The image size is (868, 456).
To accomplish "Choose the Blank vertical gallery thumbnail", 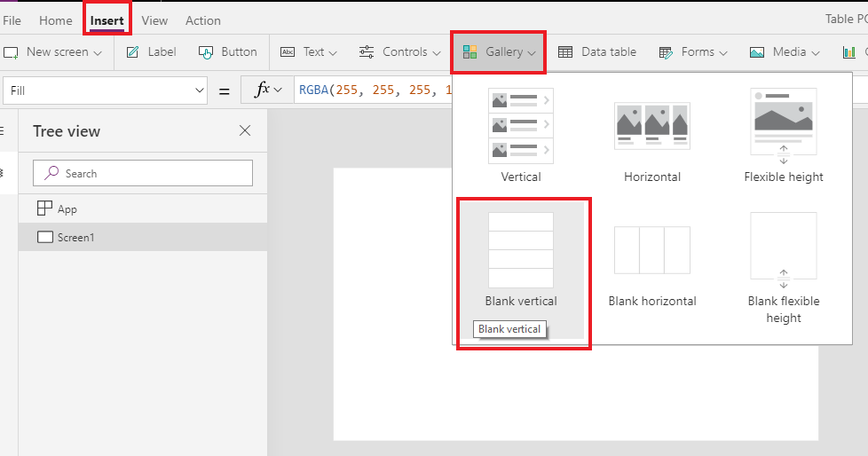I will coord(521,249).
